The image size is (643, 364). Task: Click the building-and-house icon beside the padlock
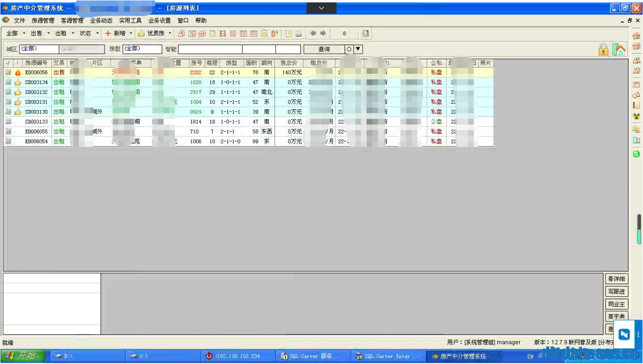619,49
